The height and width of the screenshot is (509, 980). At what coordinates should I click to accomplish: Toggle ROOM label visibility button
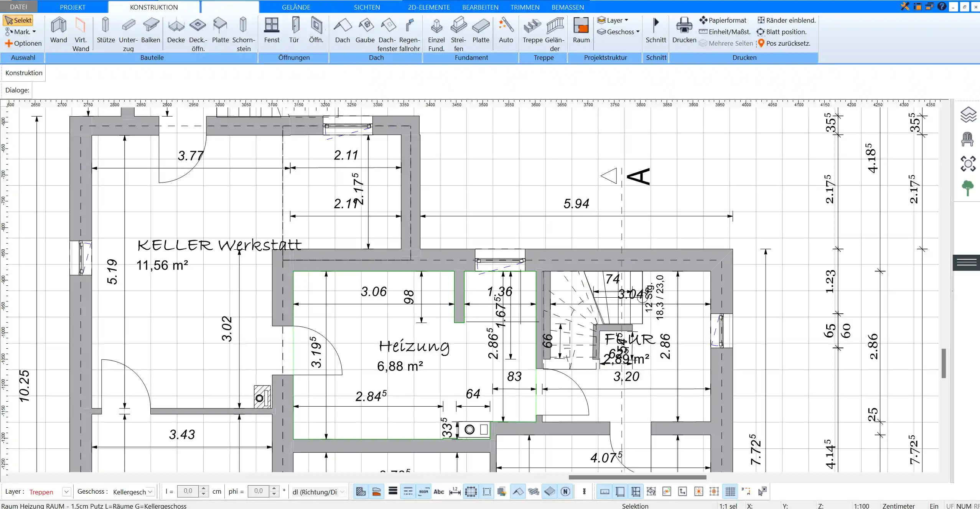[x=423, y=492]
